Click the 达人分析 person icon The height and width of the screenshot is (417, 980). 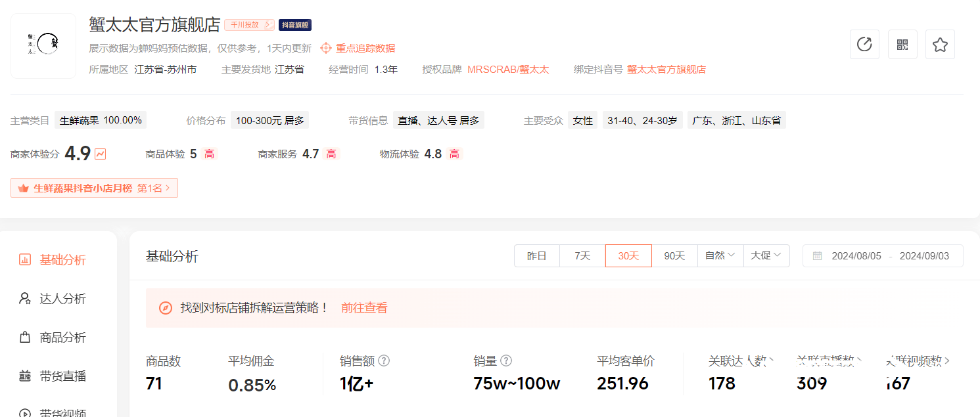pyautogui.click(x=25, y=299)
